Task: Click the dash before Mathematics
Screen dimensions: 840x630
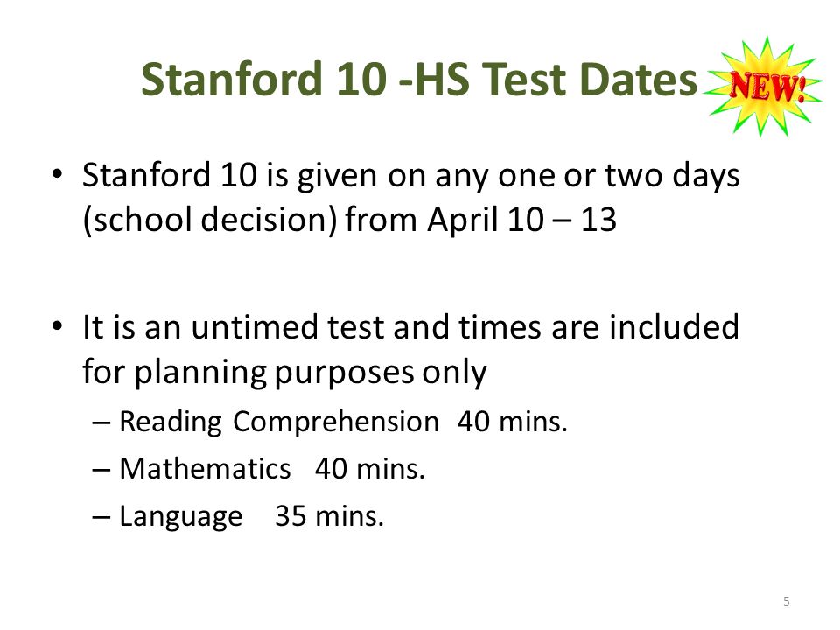Action: 101,470
